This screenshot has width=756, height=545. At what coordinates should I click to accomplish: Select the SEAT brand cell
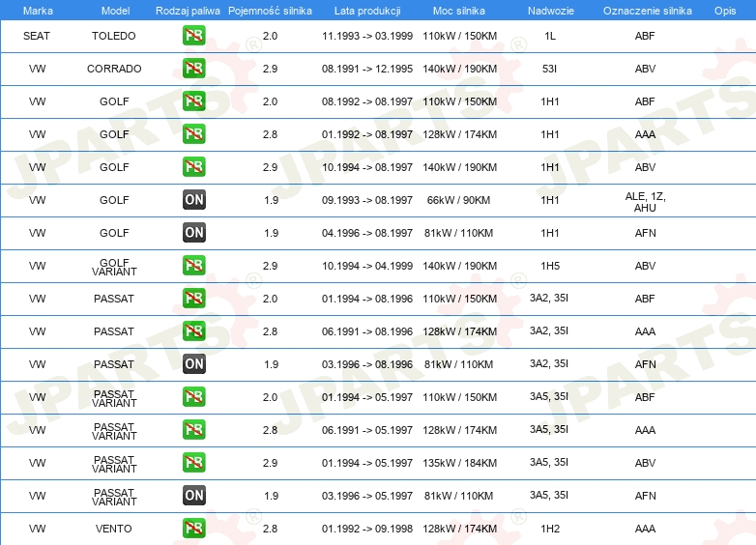[37, 36]
